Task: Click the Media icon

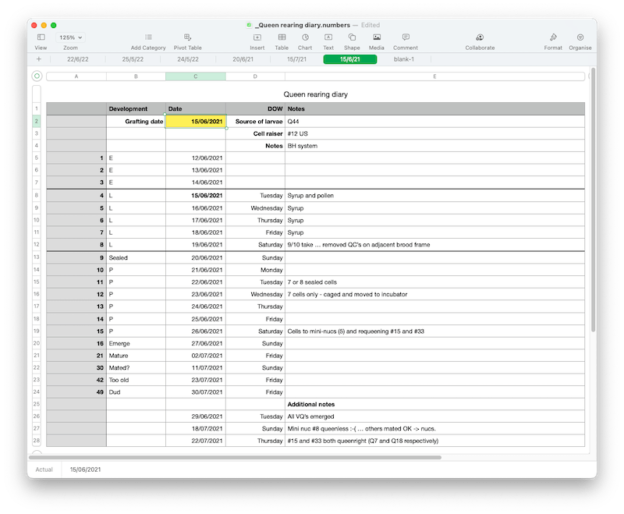Action: (376, 38)
